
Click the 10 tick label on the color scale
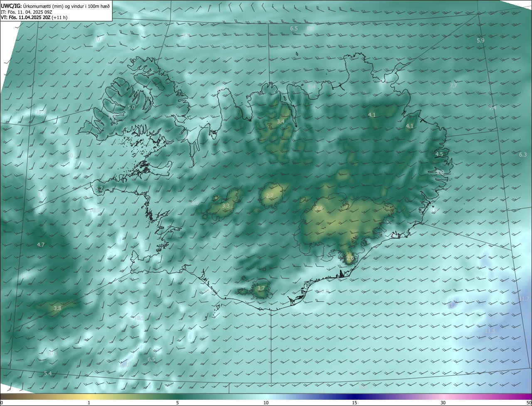[x=266, y=403]
